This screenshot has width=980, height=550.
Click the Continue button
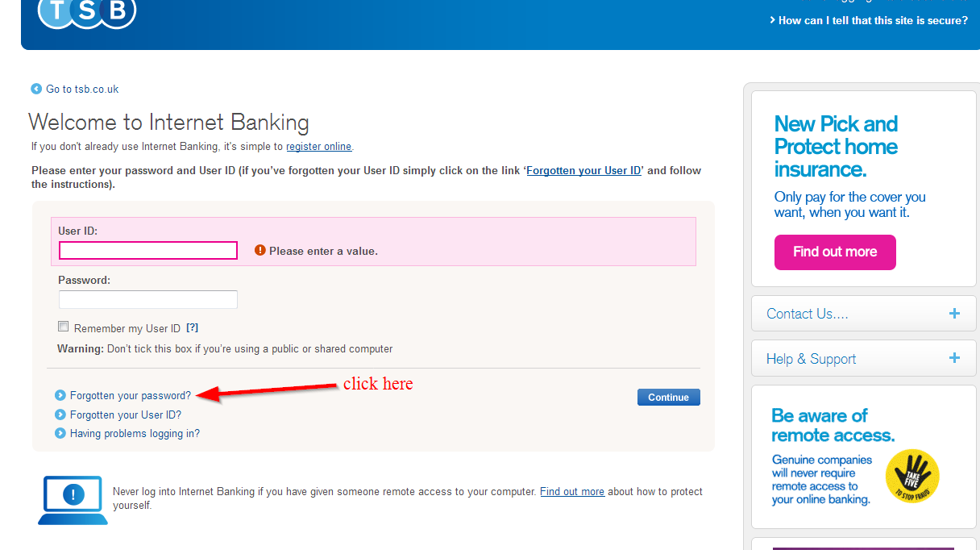pyautogui.click(x=669, y=397)
